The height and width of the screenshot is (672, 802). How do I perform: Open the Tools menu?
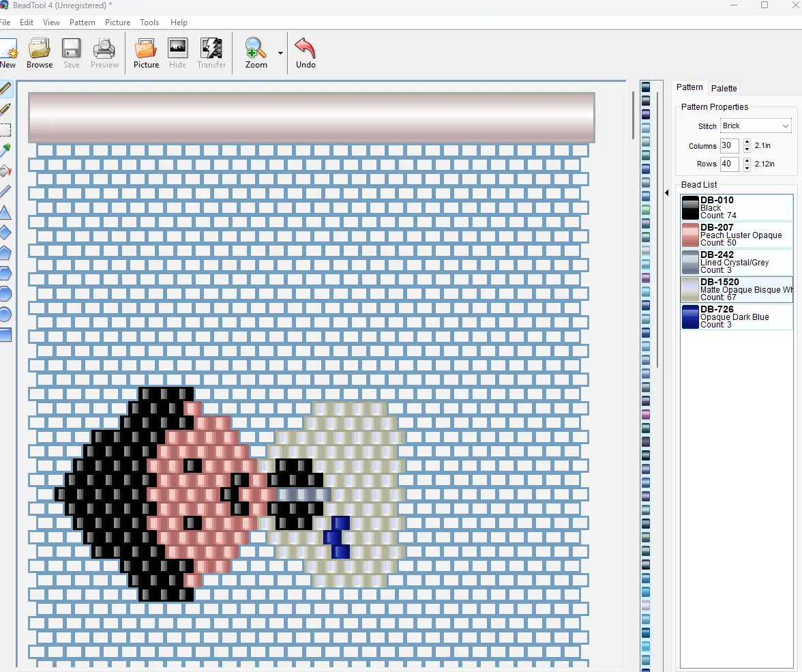click(x=149, y=23)
